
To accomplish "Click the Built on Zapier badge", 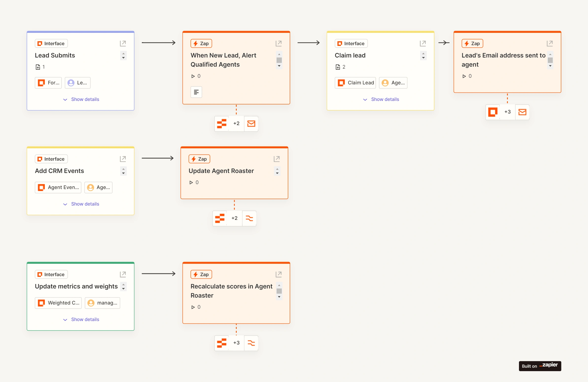I will [x=540, y=366].
